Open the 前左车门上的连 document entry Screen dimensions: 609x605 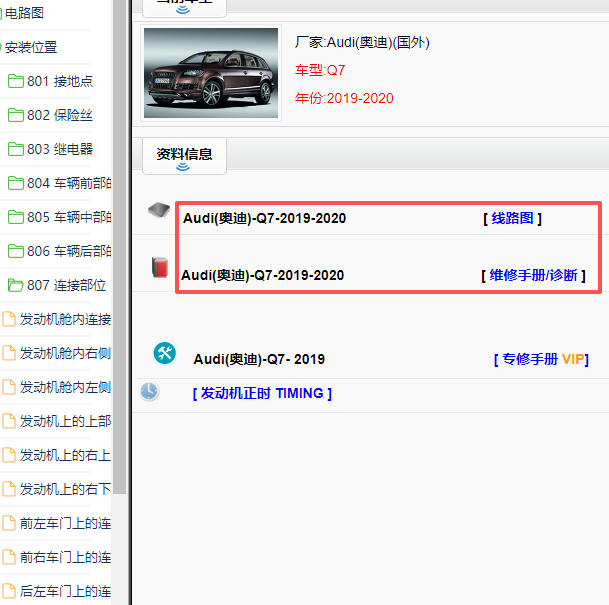point(66,523)
